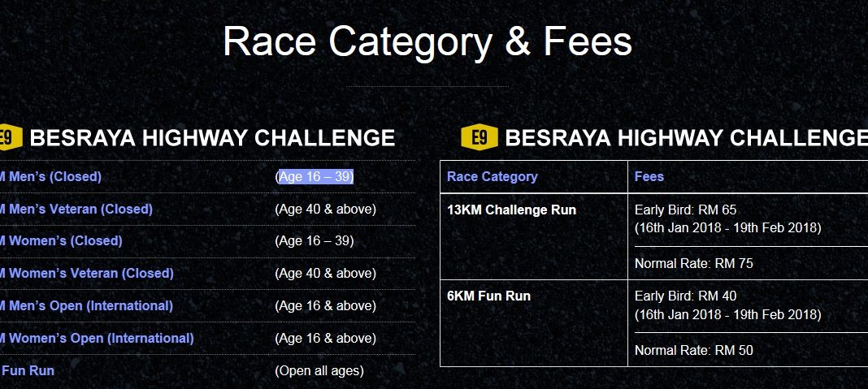This screenshot has width=868, height=389.
Task: Click the Normal Rate: RM 75 text
Action: tap(693, 263)
